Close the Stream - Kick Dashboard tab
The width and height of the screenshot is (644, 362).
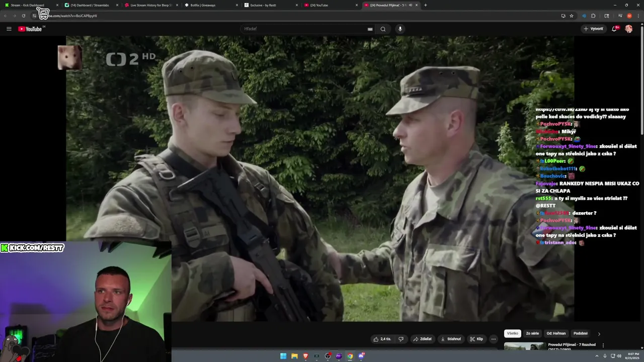57,5
